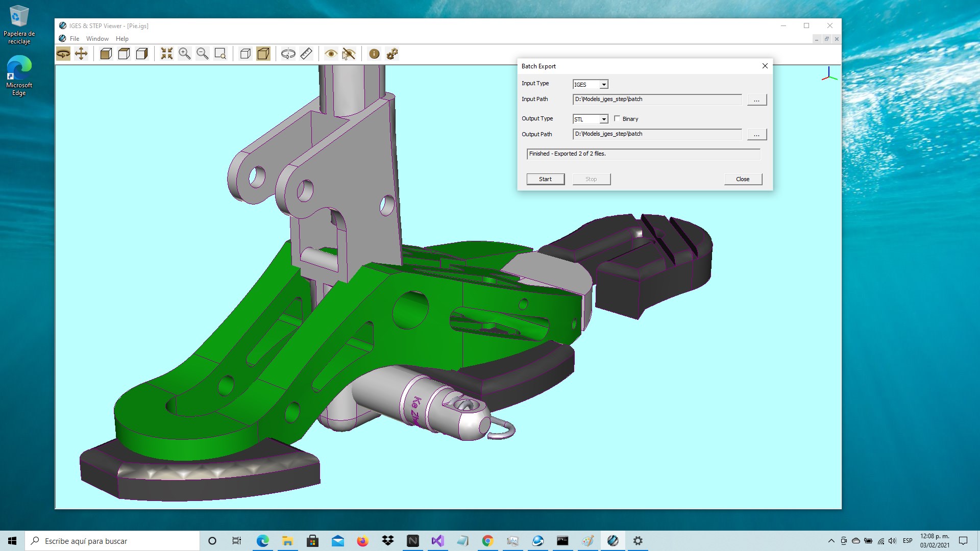Open Firefox from the taskbar
The width and height of the screenshot is (980, 551).
[x=363, y=541]
